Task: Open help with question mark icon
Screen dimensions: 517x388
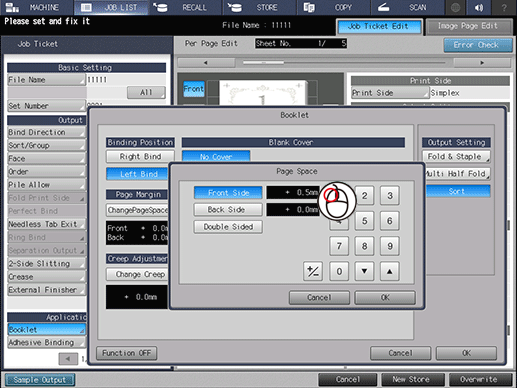Action: pyautogui.click(x=504, y=7)
